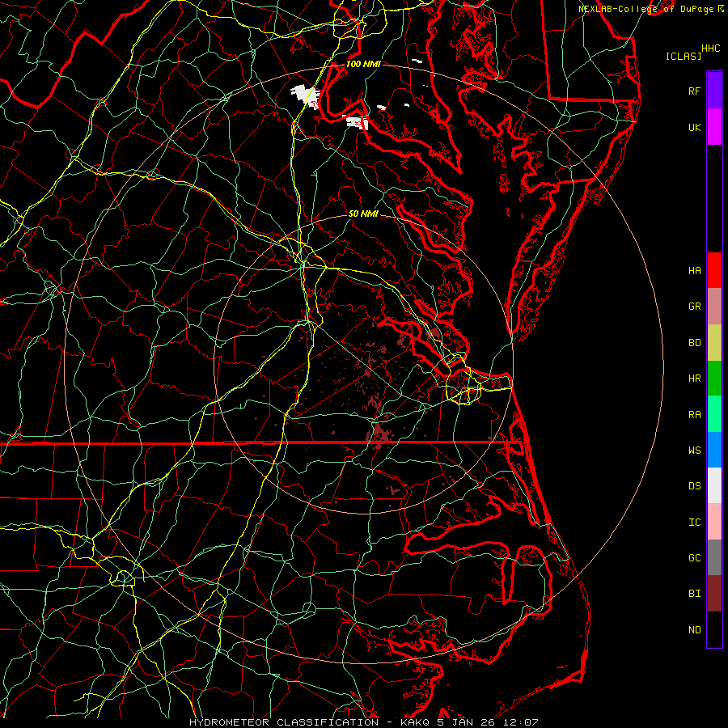Click the RF legend label
Screen dimensions: 728x728
pyautogui.click(x=694, y=91)
